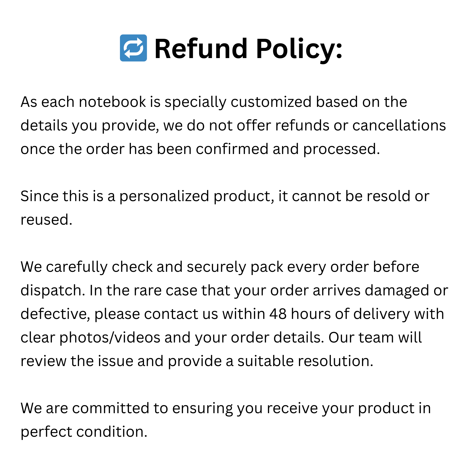Click the word "committed" in last paragraph
This screenshot has width=476, height=476.
pyautogui.click(x=111, y=408)
